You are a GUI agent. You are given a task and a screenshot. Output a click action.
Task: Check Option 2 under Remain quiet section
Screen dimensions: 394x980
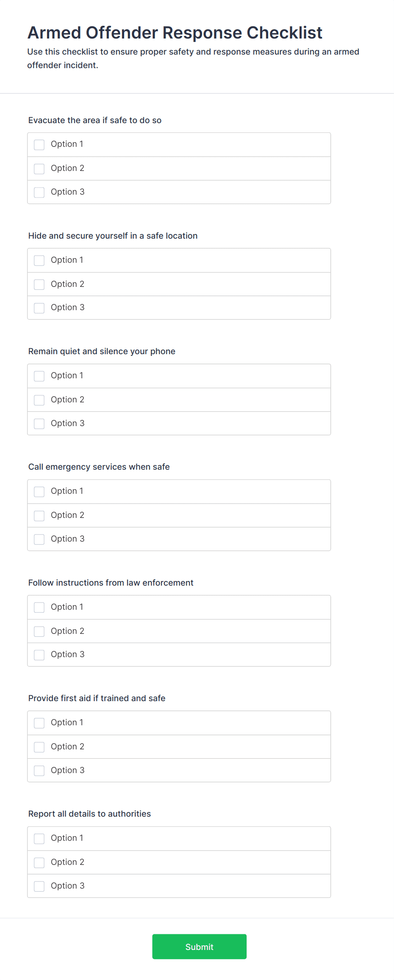pos(39,400)
